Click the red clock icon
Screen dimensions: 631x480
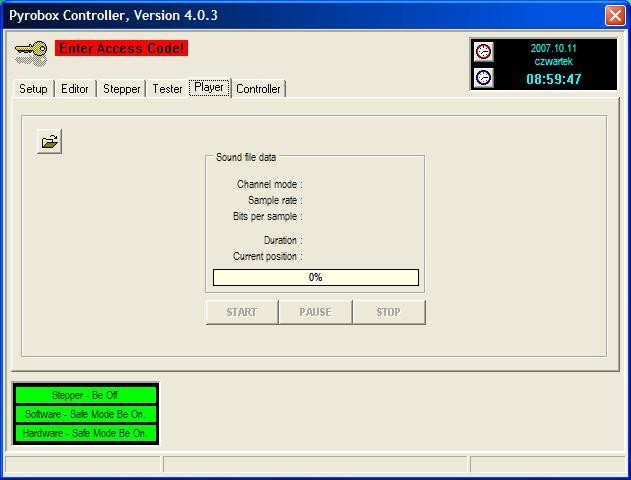point(483,52)
